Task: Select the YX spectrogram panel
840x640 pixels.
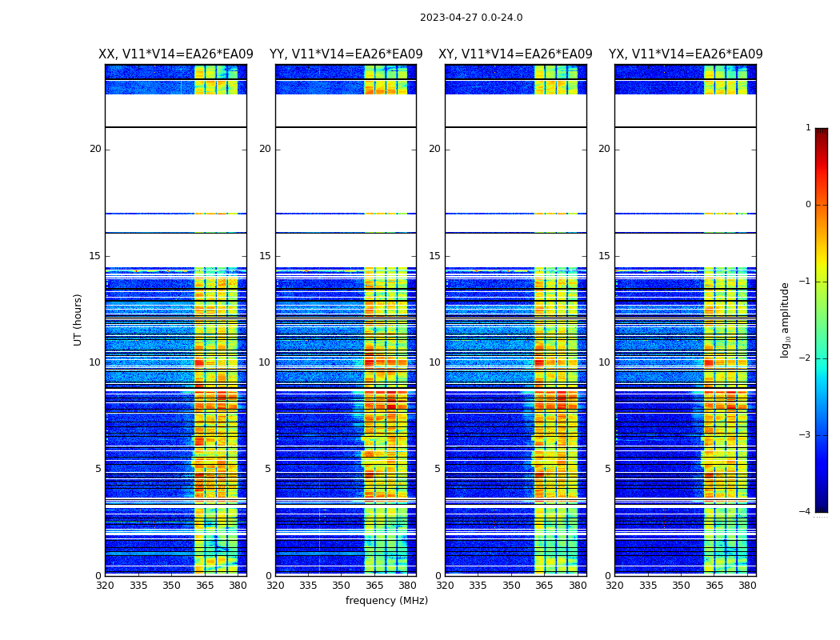Action: click(x=685, y=320)
